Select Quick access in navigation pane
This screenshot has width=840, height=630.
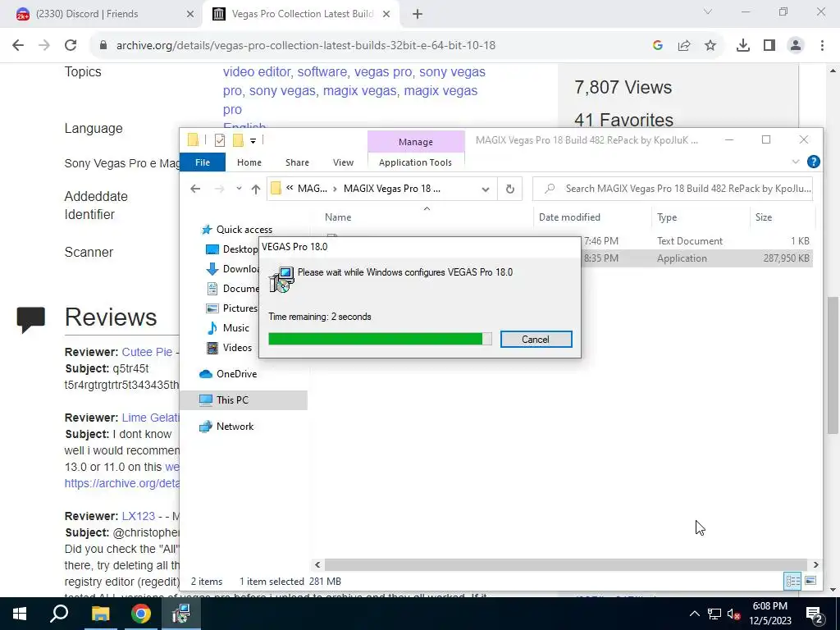pyautogui.click(x=244, y=230)
